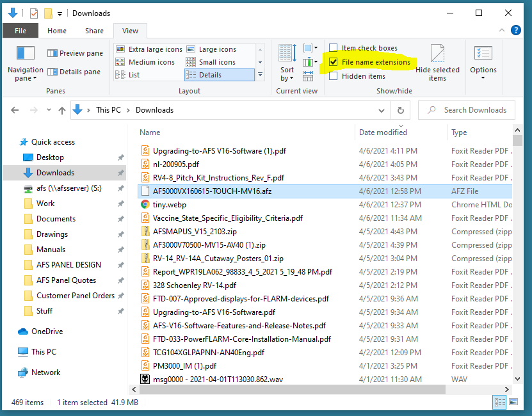Uncheck File name extensions
532x416 pixels.
pos(370,62)
